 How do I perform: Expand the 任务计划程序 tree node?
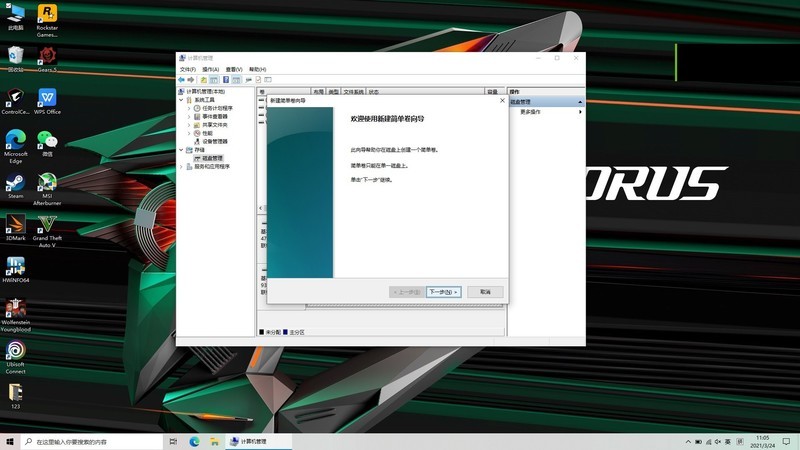coord(189,108)
